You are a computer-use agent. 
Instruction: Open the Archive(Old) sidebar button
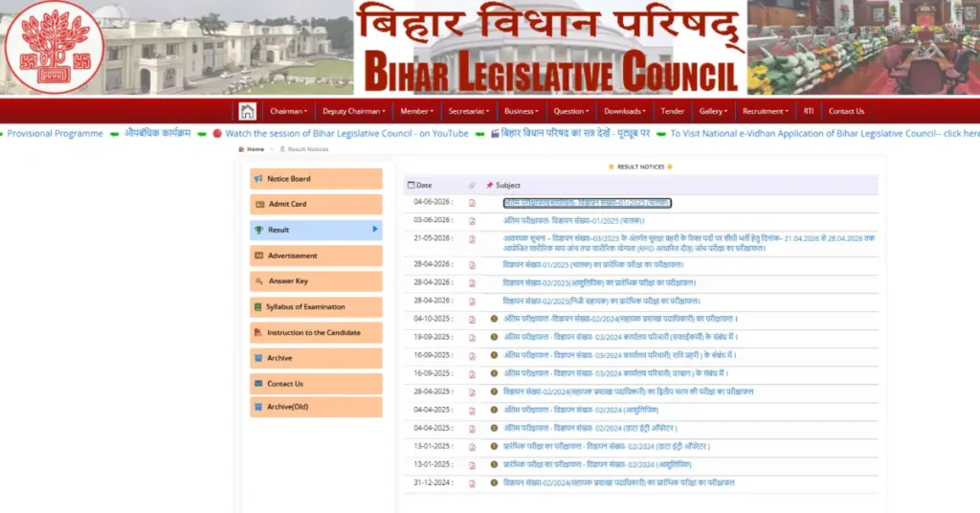click(x=316, y=407)
